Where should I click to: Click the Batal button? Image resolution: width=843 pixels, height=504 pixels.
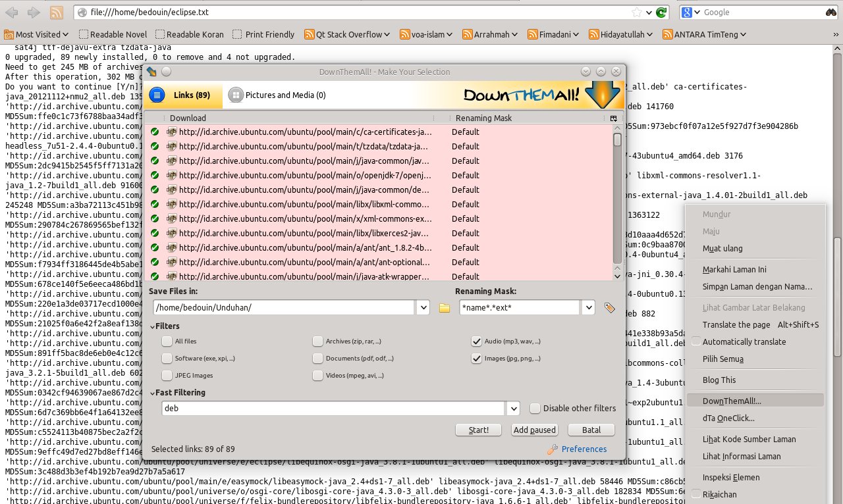[591, 430]
